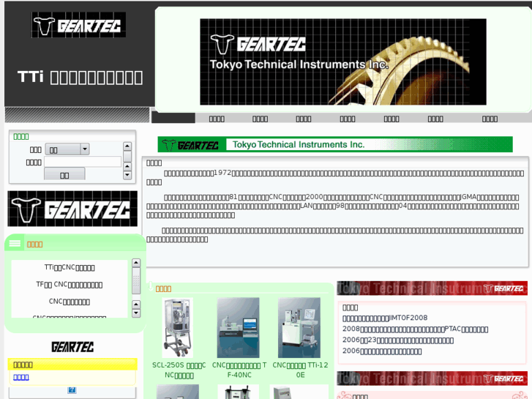The width and height of the screenshot is (532, 399).
Task: Click the last 2006 news item
Action: (382, 351)
